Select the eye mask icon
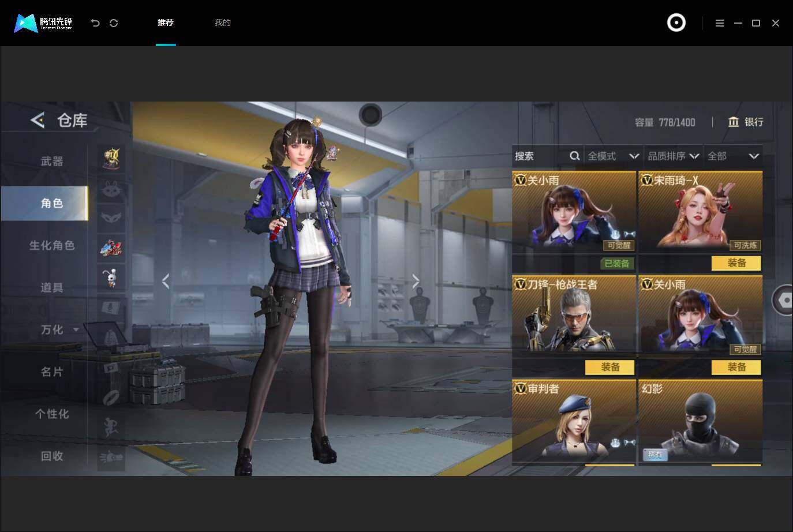The width and height of the screenshot is (793, 532). pyautogui.click(x=111, y=218)
